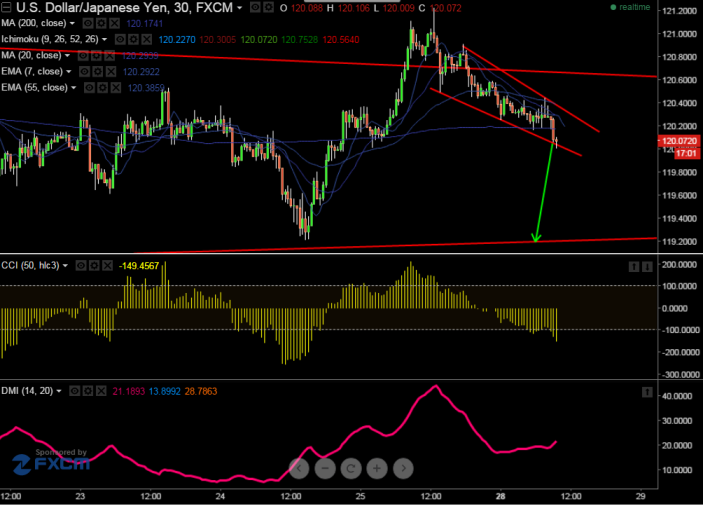
Task: Click date label 25 on time axis
Action: 360,496
